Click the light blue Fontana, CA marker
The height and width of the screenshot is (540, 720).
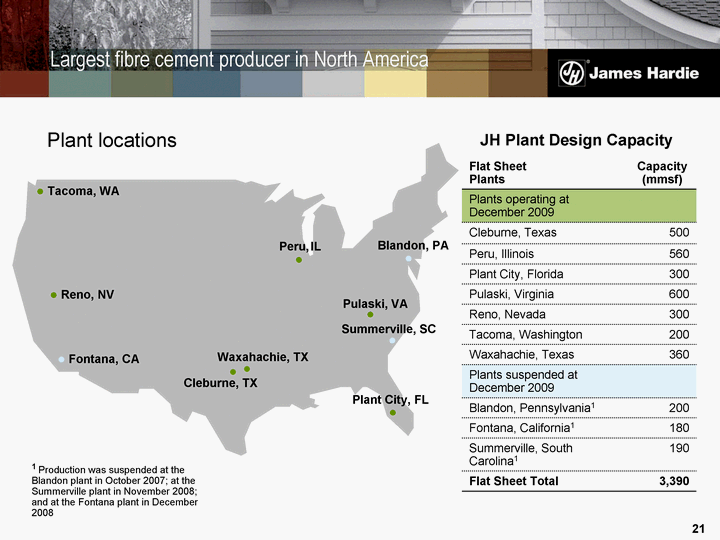pyautogui.click(x=61, y=359)
